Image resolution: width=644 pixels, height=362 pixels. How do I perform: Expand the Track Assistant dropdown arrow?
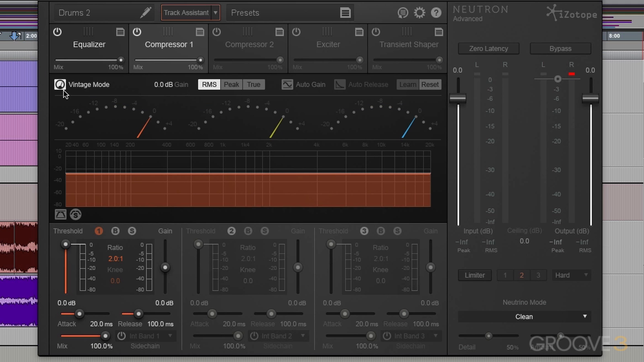(216, 13)
